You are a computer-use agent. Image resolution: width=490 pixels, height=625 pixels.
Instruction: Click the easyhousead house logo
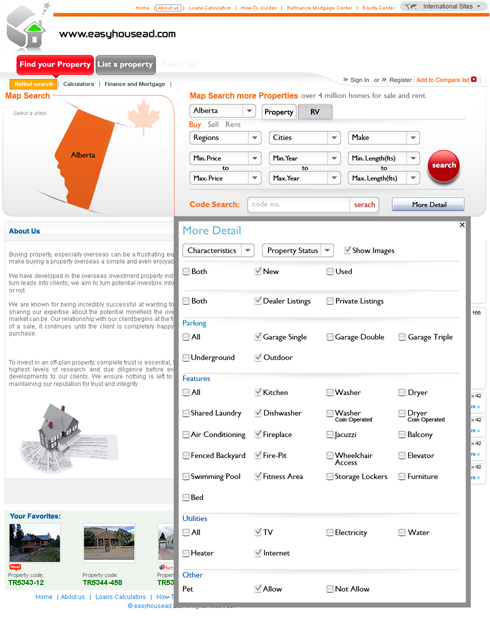28,27
